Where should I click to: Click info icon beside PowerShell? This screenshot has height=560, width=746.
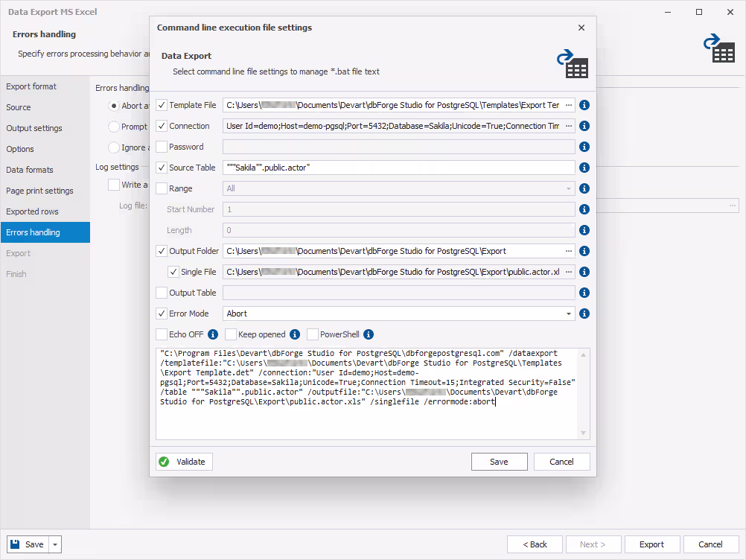click(x=369, y=334)
